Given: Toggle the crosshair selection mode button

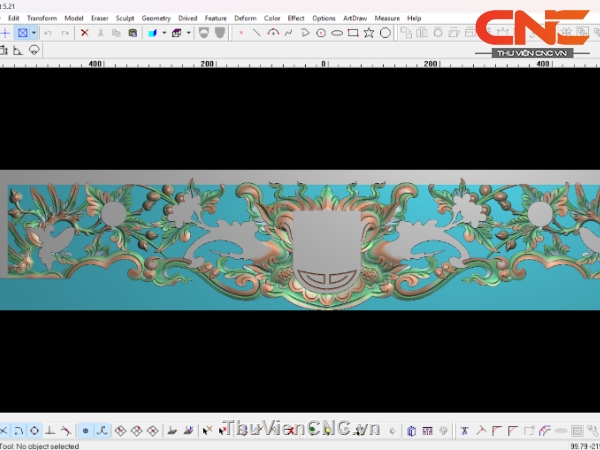Looking at the screenshot, I should click(6, 33).
